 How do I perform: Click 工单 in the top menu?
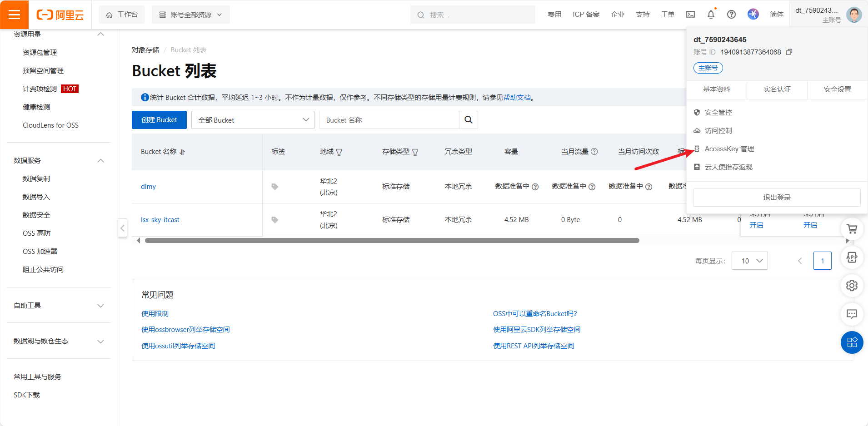(x=668, y=14)
